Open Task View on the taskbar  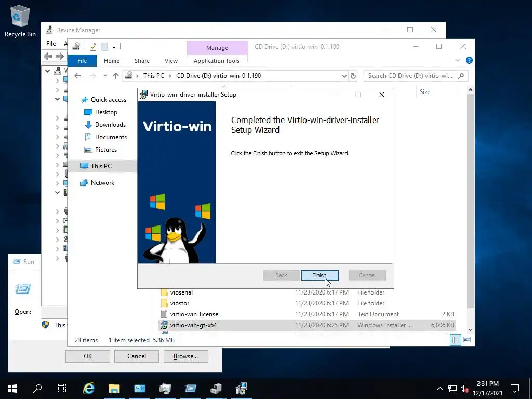62,389
